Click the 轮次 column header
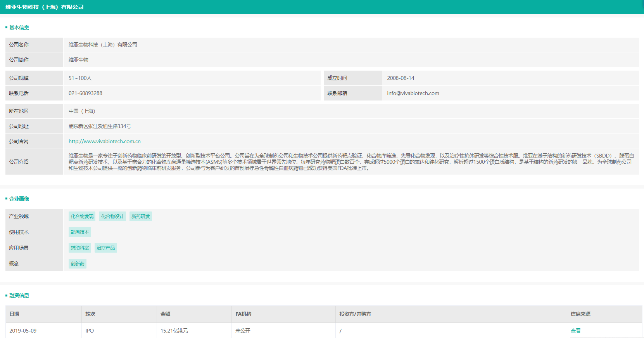 coord(90,314)
